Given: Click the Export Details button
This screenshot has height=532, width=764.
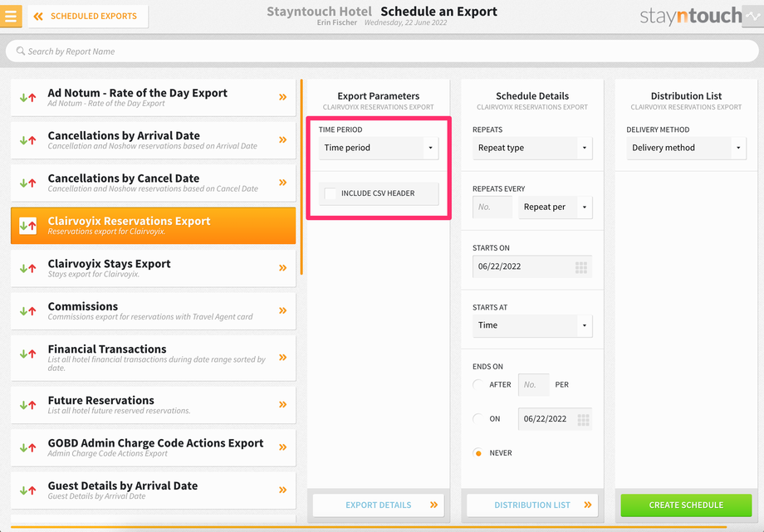Looking at the screenshot, I should (379, 505).
